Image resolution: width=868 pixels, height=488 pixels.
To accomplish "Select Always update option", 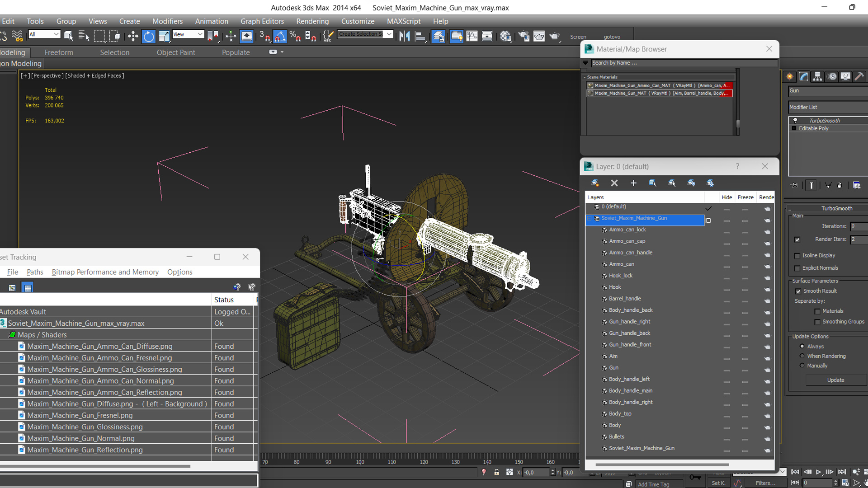I will (x=802, y=347).
